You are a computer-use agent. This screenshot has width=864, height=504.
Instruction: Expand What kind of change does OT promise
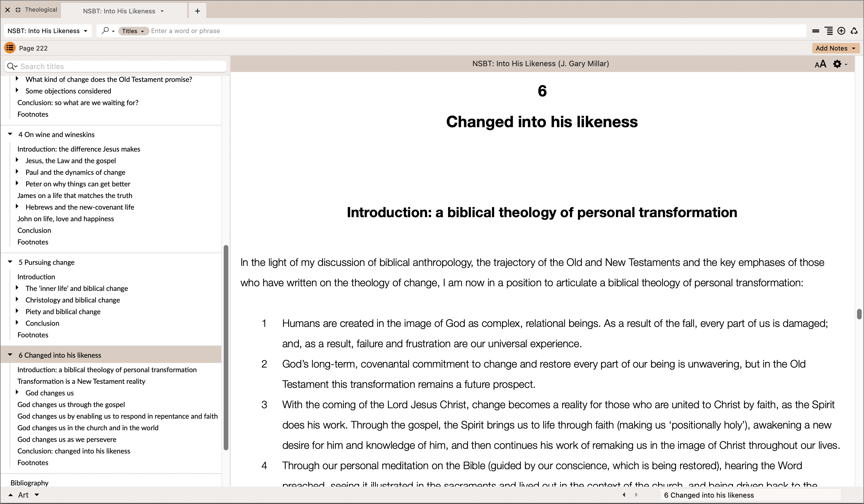[x=17, y=79]
